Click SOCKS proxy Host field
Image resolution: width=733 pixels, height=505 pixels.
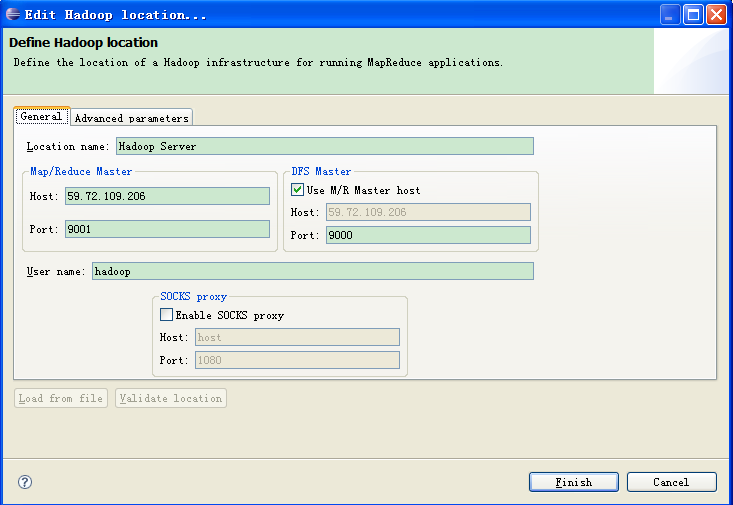297,337
